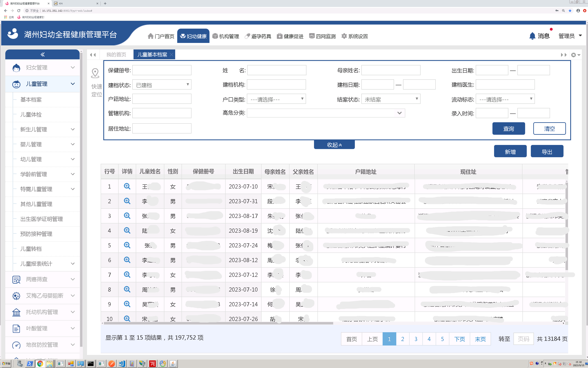
Task: Open 健康促进 in top navigation
Action: pyautogui.click(x=290, y=36)
